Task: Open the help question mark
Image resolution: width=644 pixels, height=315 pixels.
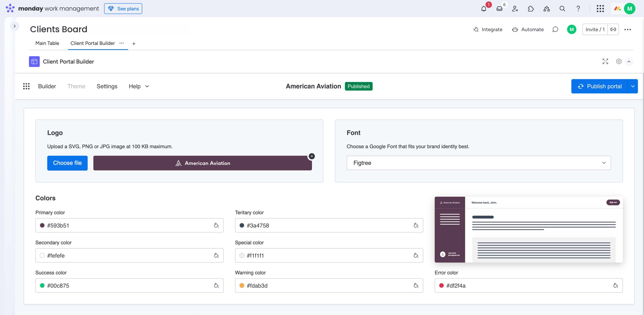Action: 578,9
